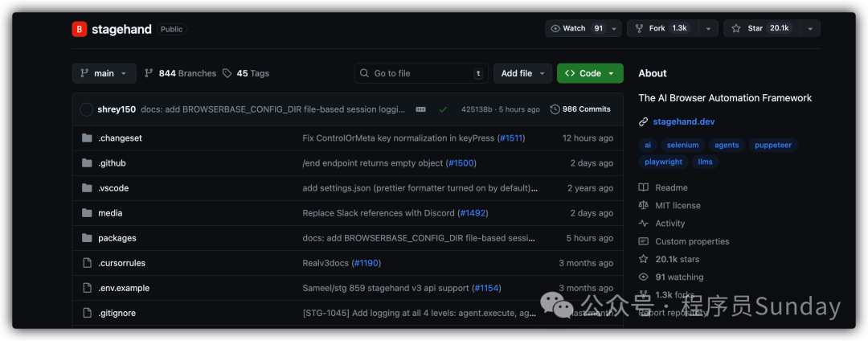The image size is (868, 341).
Task: Expand the green Code dropdown
Action: coord(590,73)
